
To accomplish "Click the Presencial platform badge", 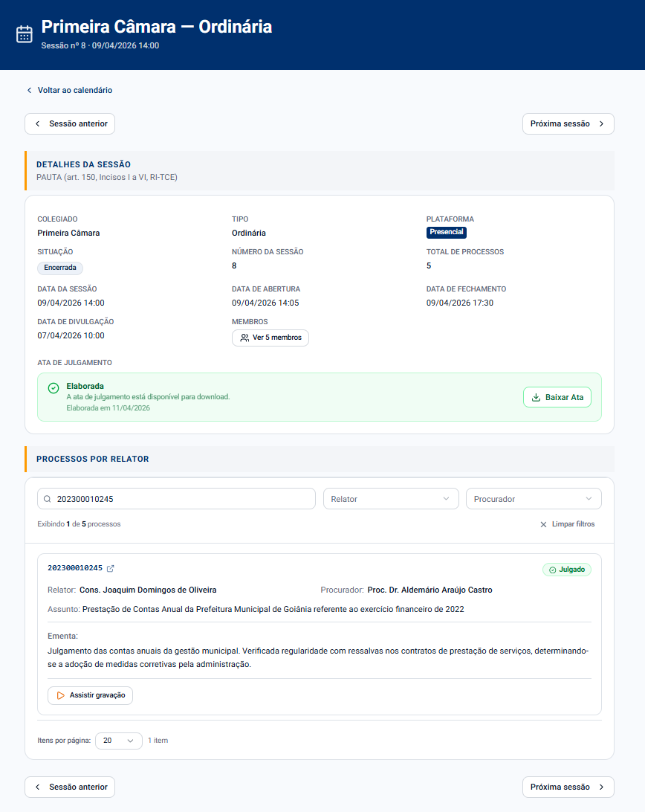I will tap(447, 232).
